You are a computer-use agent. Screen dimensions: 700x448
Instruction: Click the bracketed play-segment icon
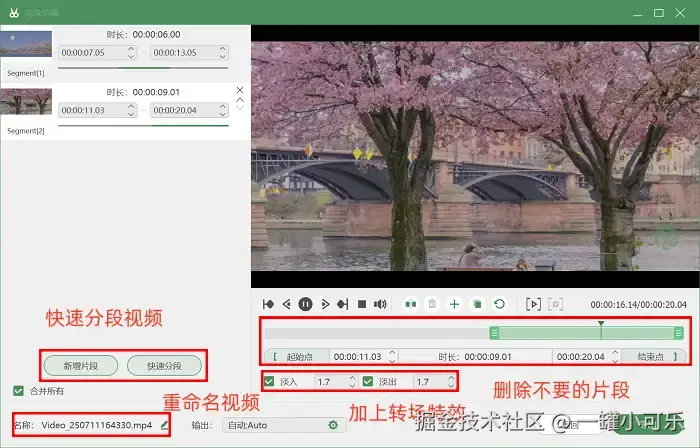[x=533, y=304]
